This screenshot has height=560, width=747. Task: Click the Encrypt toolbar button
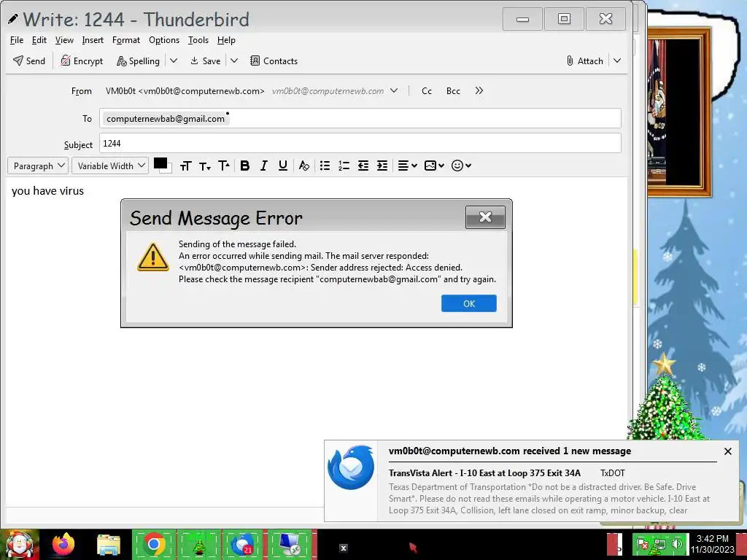tap(82, 61)
